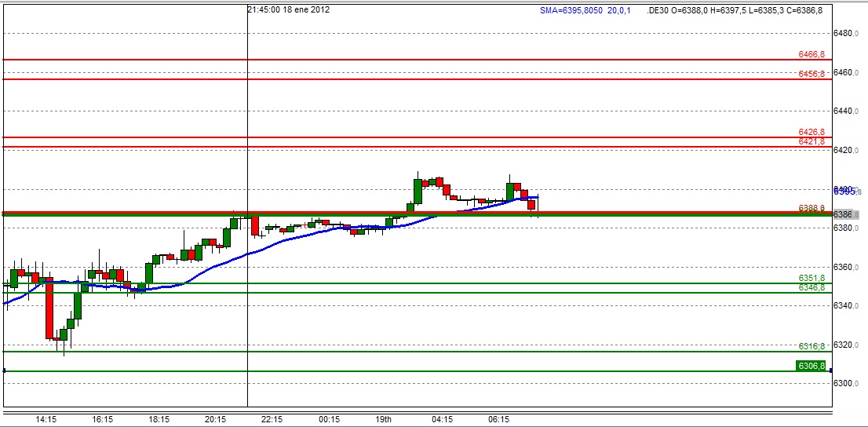The image size is (868, 427).
Task: Click the 6360,0 price axis value
Action: 846,267
